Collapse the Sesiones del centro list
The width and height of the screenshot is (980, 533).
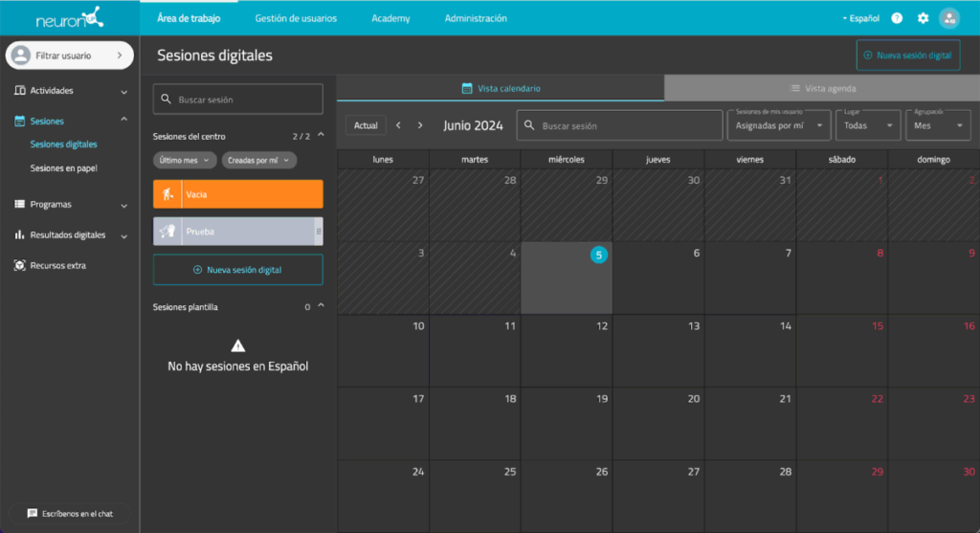coord(321,136)
